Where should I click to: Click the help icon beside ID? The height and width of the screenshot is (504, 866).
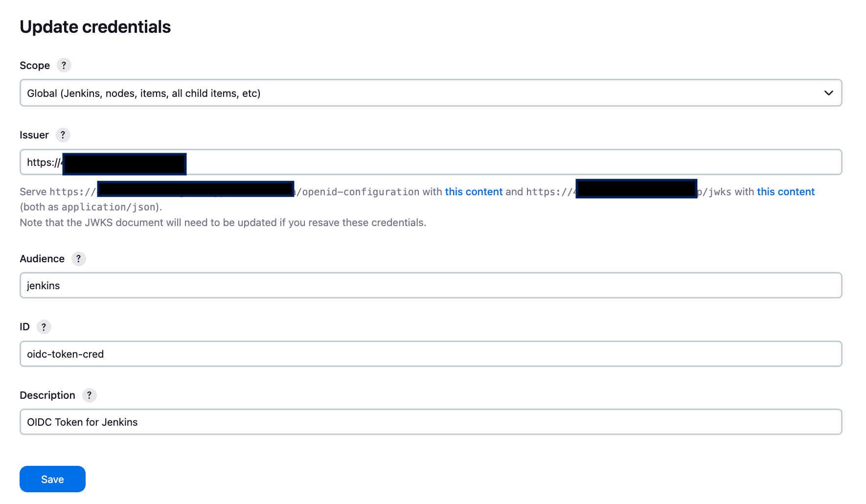(x=44, y=327)
